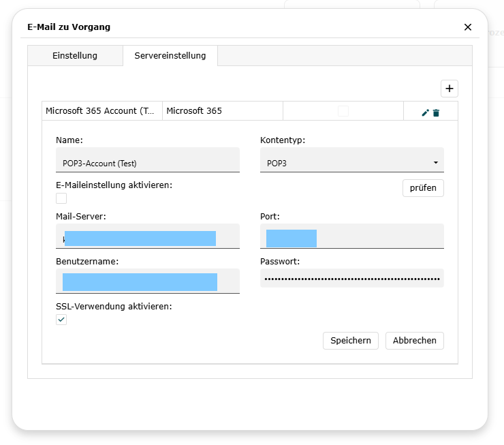Screen dimensions: 504x445
Task: Click into the Mail-Server input field
Action: coord(147,238)
